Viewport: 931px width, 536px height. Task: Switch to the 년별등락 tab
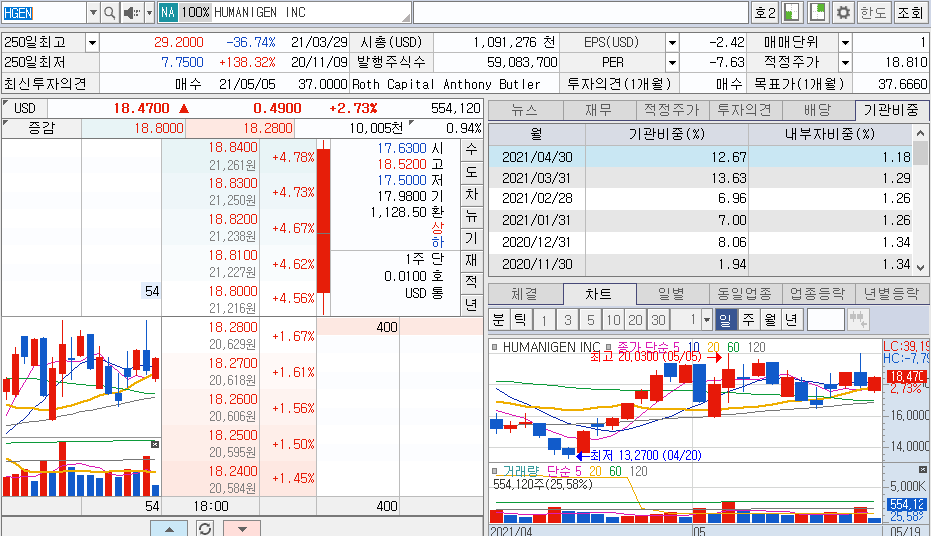coord(891,294)
